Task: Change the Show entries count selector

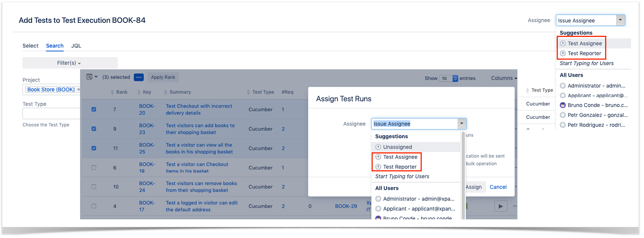Action: [x=449, y=78]
